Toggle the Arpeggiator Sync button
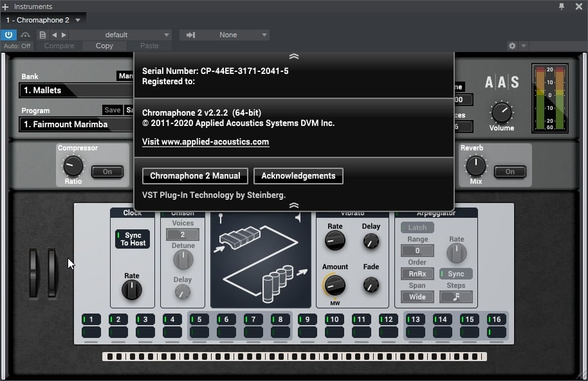The width and height of the screenshot is (588, 381). [455, 274]
